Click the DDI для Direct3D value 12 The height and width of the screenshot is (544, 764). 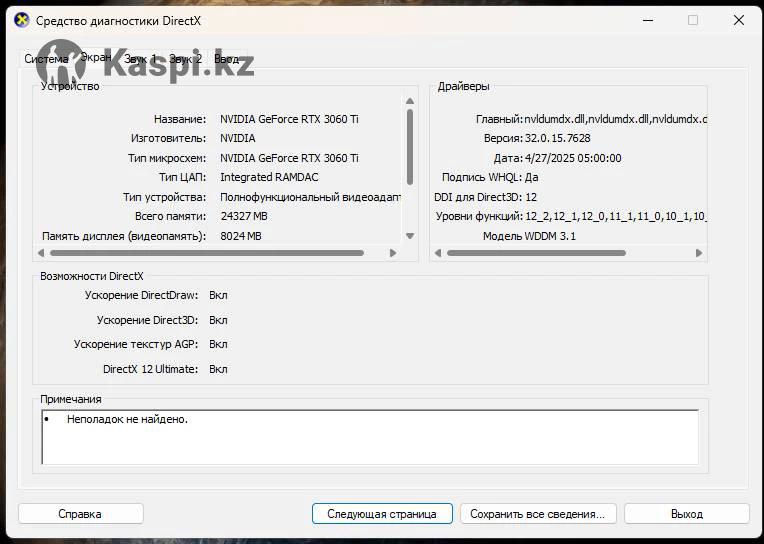pos(531,197)
